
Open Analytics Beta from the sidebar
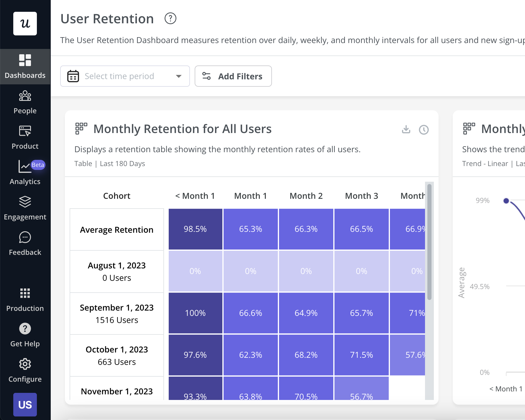click(x=25, y=173)
